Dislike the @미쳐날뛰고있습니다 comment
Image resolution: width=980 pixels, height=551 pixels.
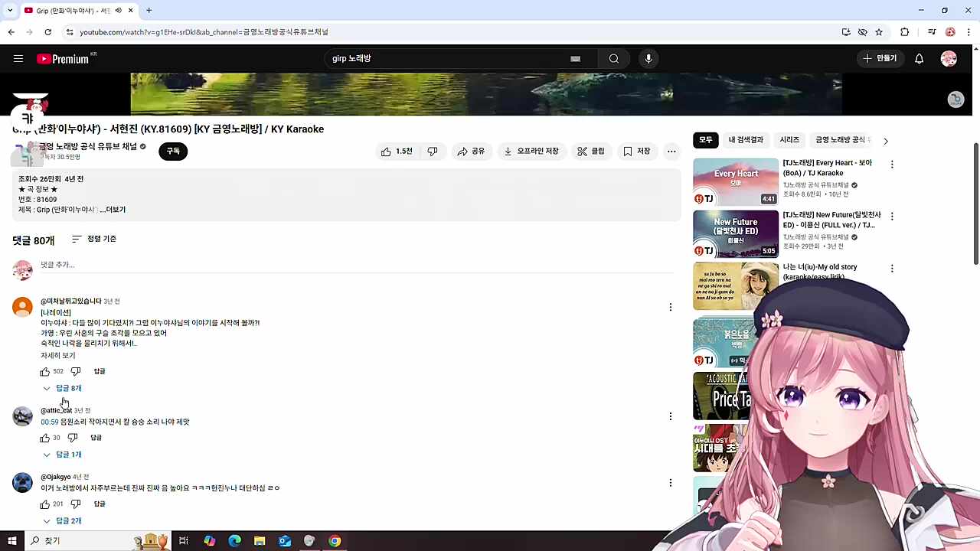point(76,371)
